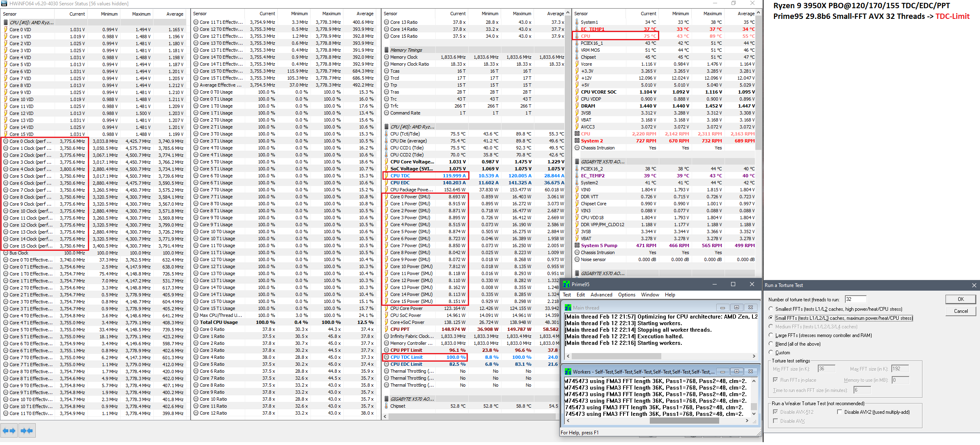The width and height of the screenshot is (980, 445).
Task: Click the Main thread horizontal scrollbar right arrow
Action: tap(754, 356)
